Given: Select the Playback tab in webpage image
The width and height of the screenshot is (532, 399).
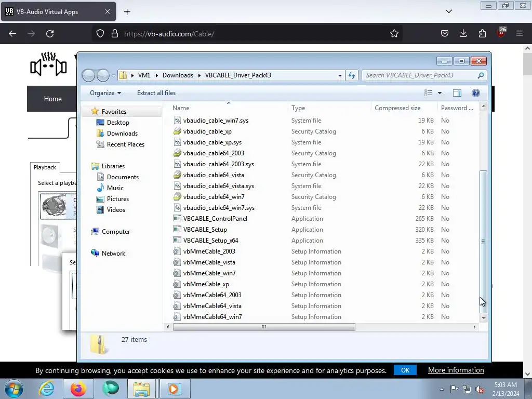Looking at the screenshot, I should (45, 167).
